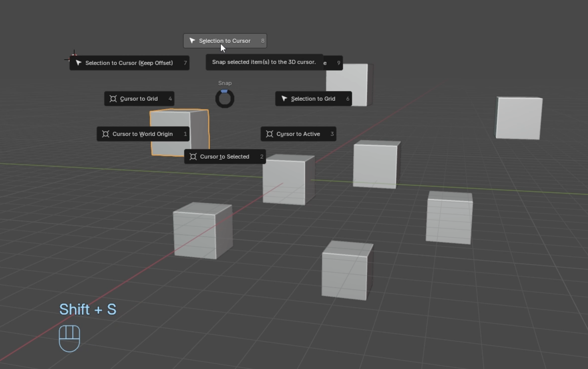Choose Selection to Cursor (Keep Offset)
This screenshot has height=369, width=588.
[129, 63]
